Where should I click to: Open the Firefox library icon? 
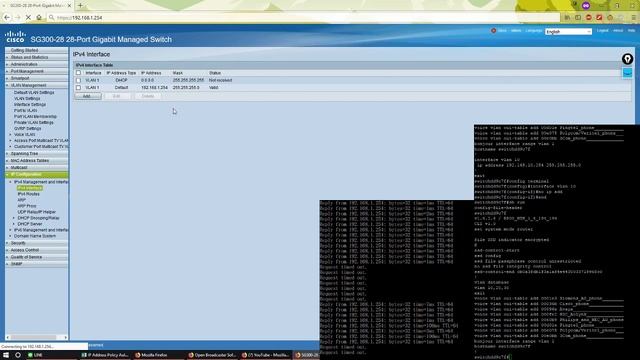pyautogui.click(x=567, y=18)
